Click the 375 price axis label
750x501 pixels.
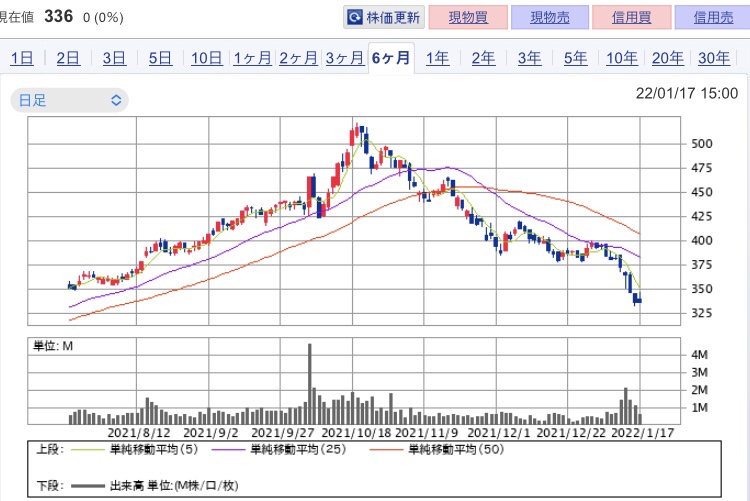click(x=702, y=265)
